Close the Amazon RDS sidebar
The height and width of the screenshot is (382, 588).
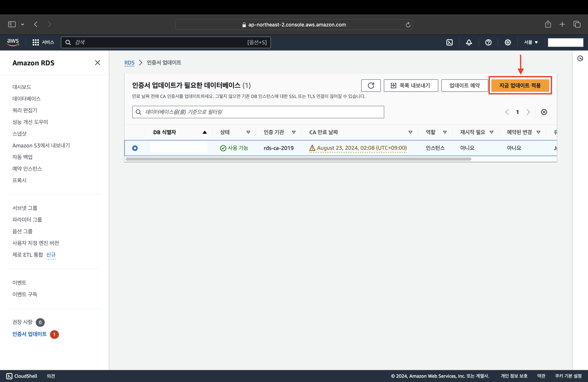(x=98, y=63)
